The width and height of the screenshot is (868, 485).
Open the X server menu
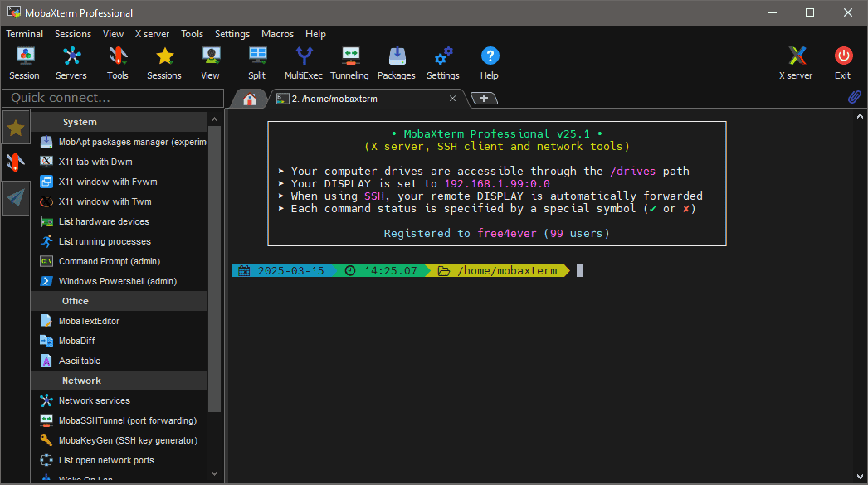152,34
